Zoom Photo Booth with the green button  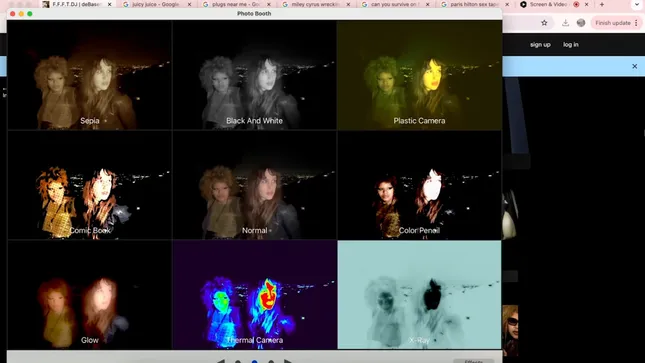(x=30, y=14)
